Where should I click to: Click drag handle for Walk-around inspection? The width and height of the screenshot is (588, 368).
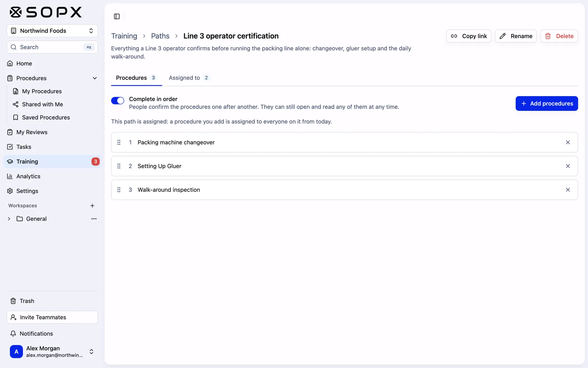[119, 190]
